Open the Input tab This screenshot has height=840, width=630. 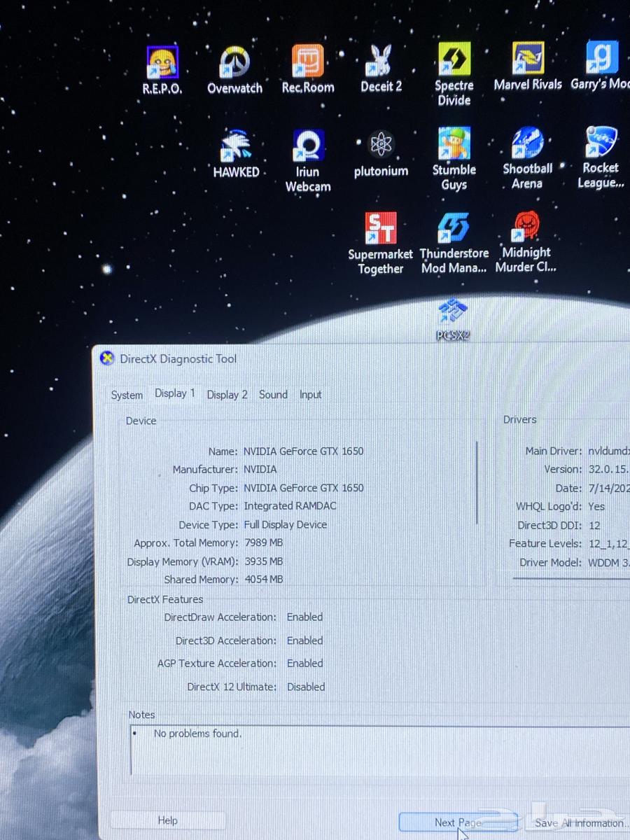(311, 394)
